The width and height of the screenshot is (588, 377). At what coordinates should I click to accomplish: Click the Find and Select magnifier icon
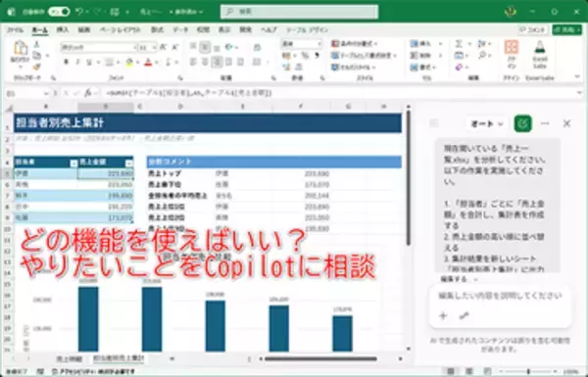(x=482, y=56)
